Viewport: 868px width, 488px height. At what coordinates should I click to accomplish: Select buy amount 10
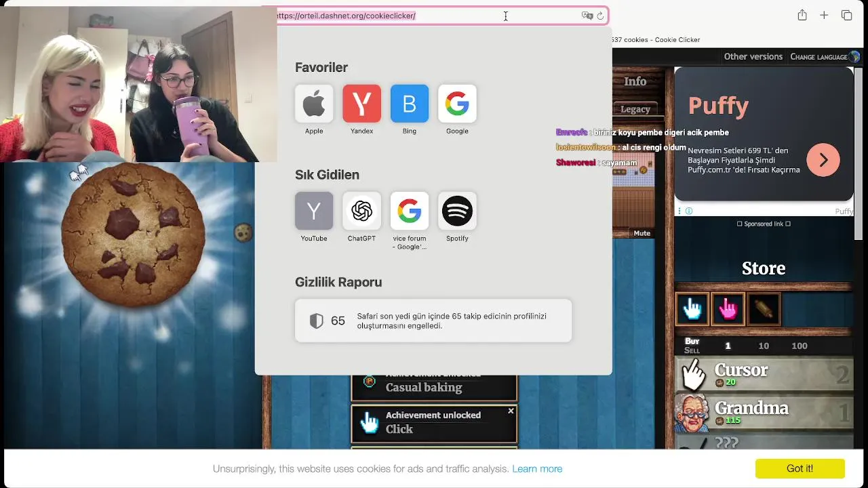[764, 346]
